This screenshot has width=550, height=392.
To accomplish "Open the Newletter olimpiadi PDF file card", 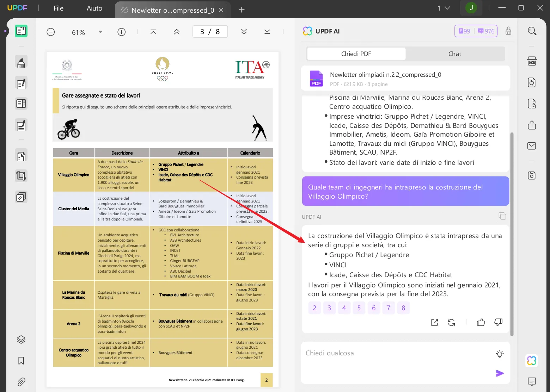I will (x=405, y=79).
